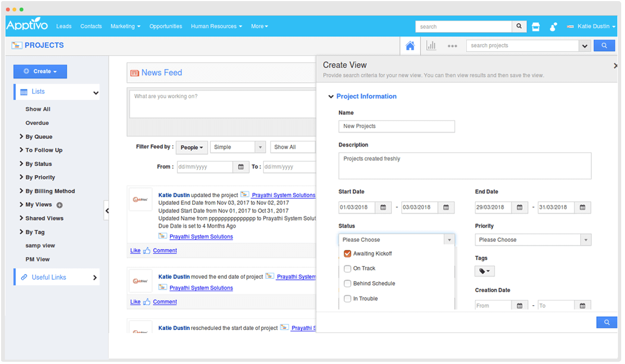Click the home icon in Projects toolbar
The height and width of the screenshot is (364, 625).
[x=410, y=46]
